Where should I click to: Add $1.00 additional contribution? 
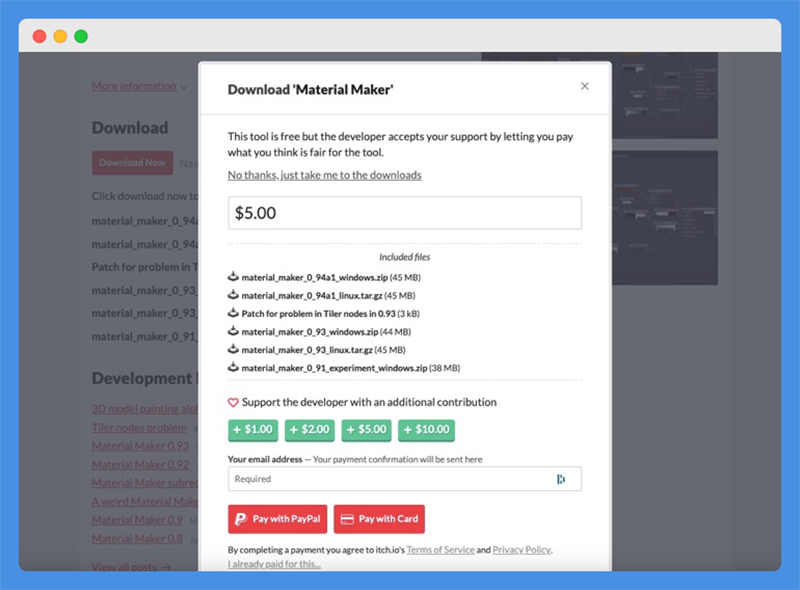click(x=253, y=430)
